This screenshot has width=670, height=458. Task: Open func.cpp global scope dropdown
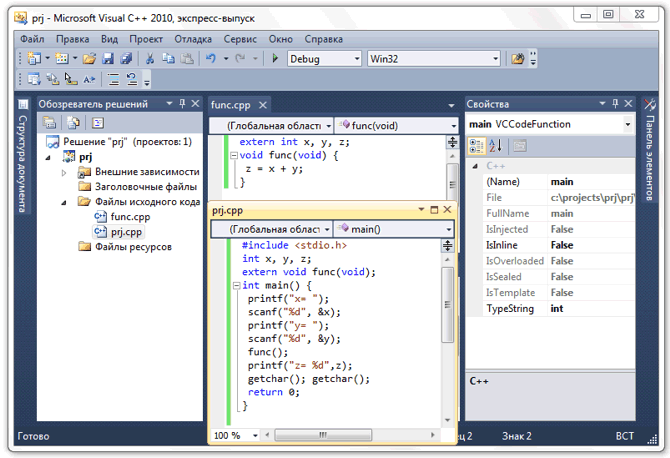pyautogui.click(x=328, y=126)
